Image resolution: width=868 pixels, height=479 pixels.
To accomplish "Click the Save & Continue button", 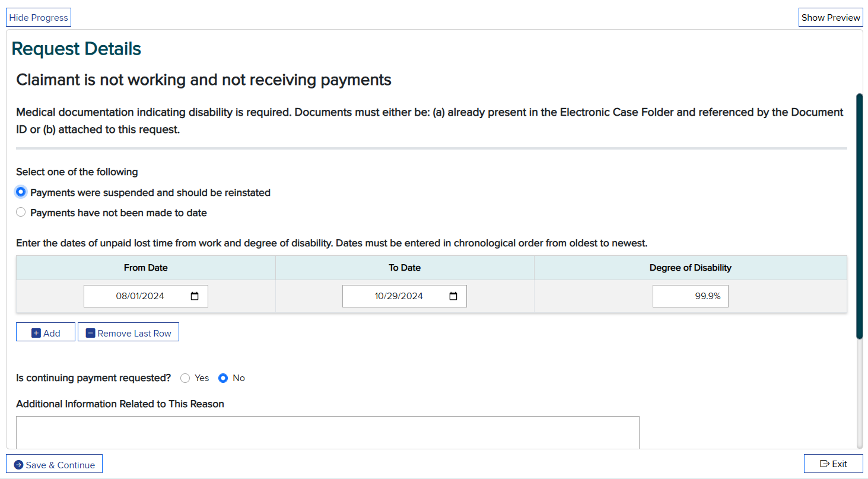I will tap(59, 465).
